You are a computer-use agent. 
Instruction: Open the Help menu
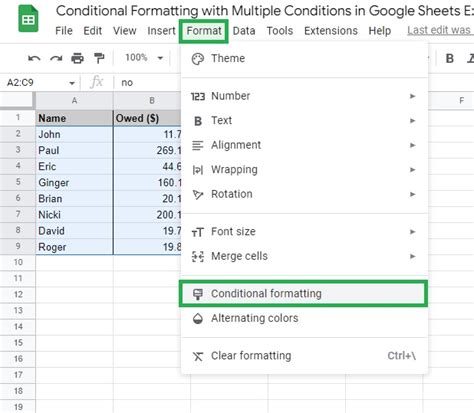pos(380,31)
